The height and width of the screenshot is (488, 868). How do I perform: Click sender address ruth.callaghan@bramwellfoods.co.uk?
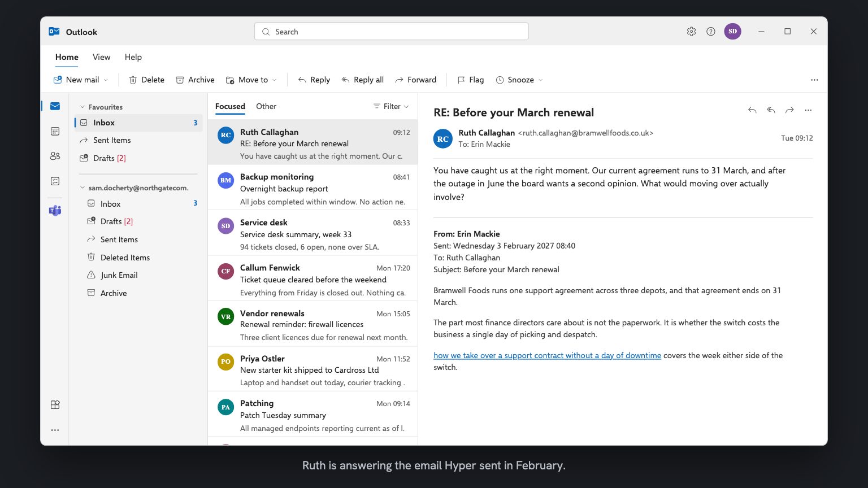(585, 133)
